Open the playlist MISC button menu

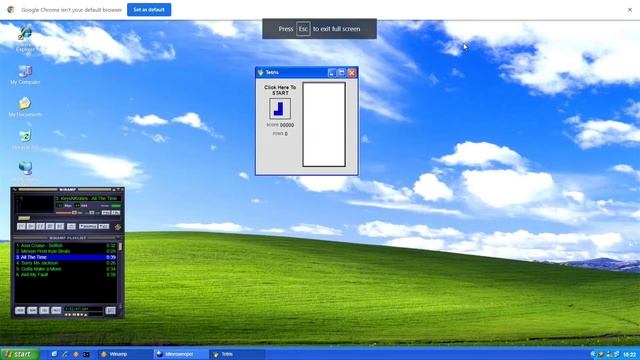coord(56,311)
